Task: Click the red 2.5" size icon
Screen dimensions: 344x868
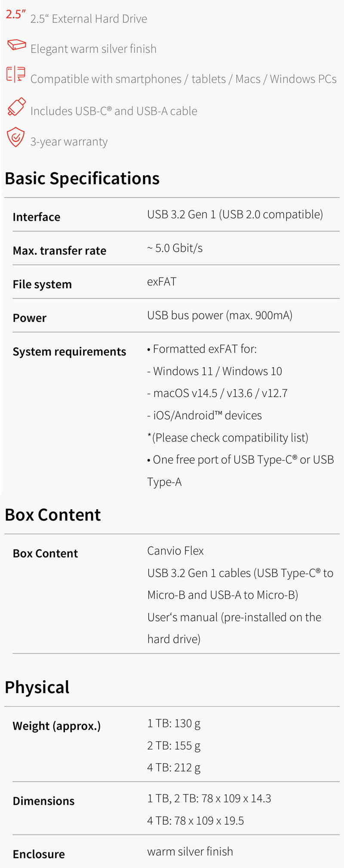Action: click(14, 15)
